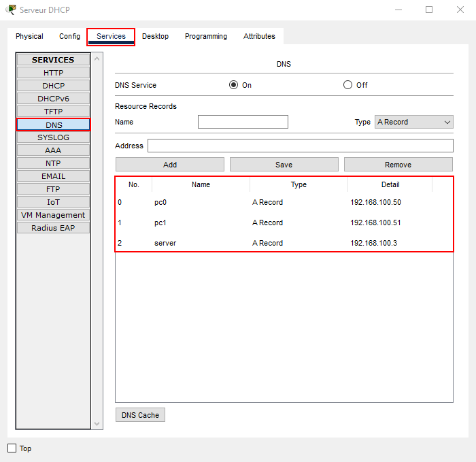
Task: Open the TFTP service
Action: tap(53, 112)
